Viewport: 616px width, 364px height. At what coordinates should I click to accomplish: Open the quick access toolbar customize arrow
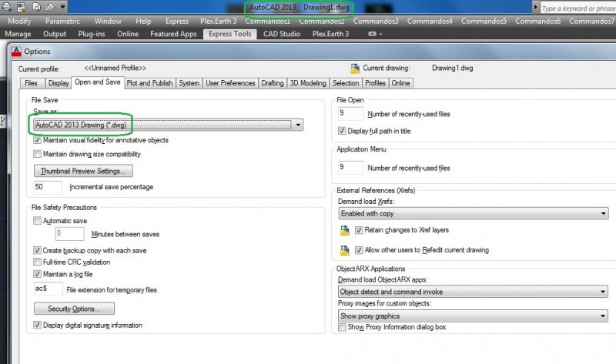coord(63,7)
